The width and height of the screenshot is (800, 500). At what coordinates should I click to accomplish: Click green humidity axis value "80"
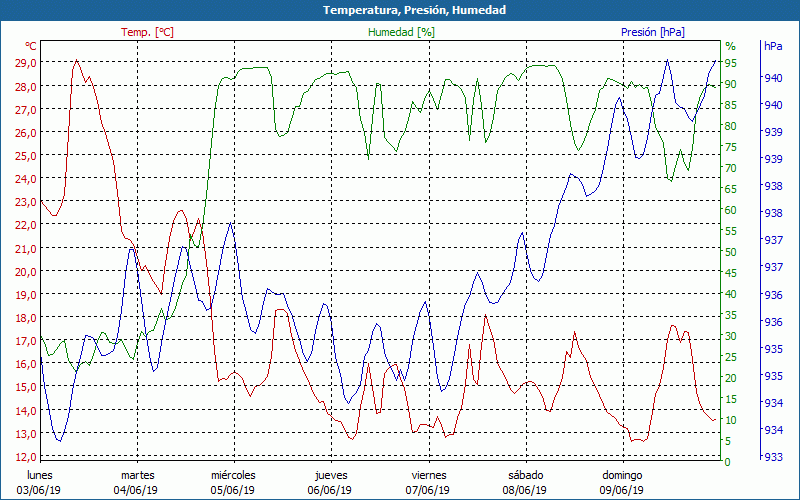pyautogui.click(x=731, y=126)
